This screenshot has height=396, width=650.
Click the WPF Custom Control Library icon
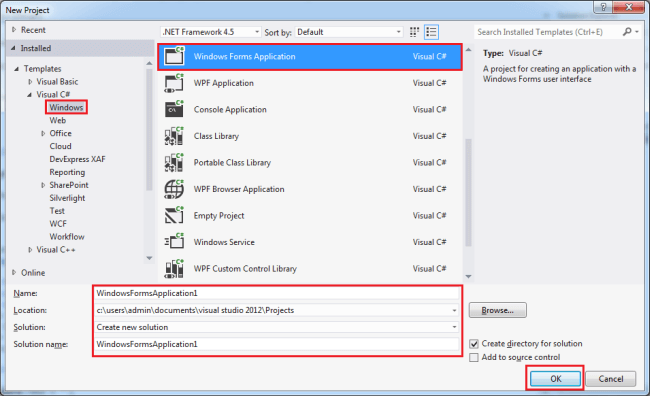[x=174, y=269]
